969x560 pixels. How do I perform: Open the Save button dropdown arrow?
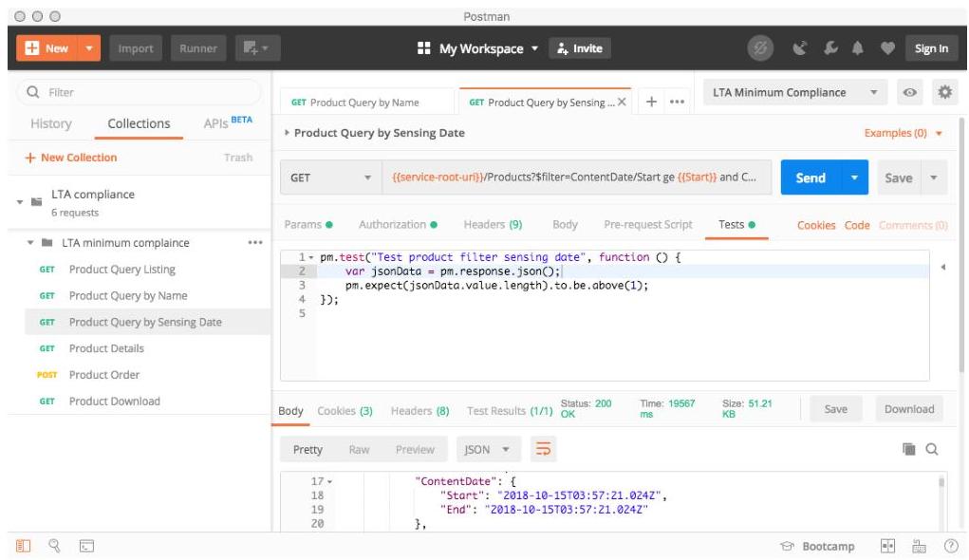point(934,178)
